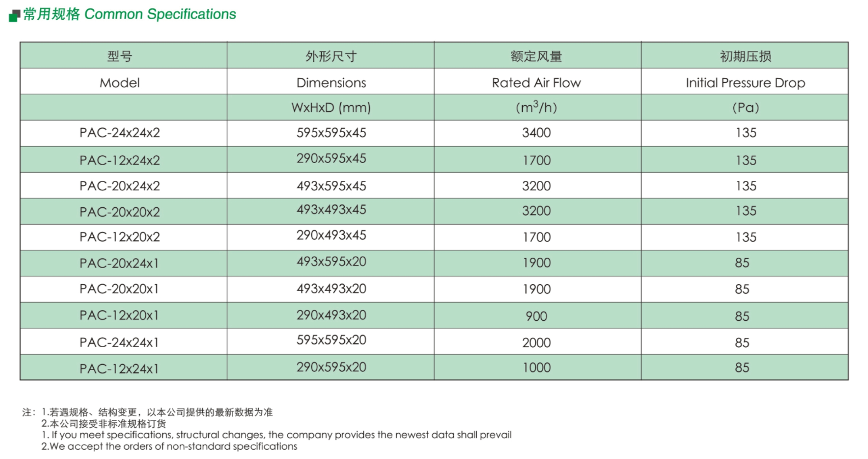The image size is (868, 459).
Task: Click the "Dimensions" column header
Action: point(331,83)
